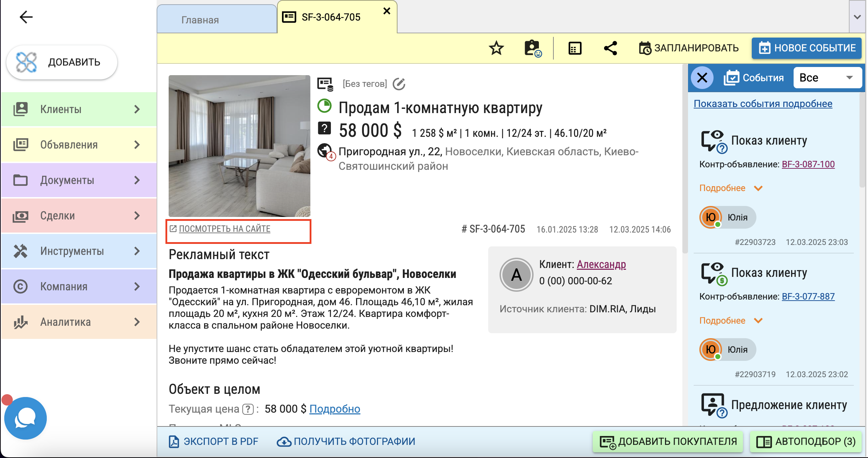Click the Документы folder icon
Image resolution: width=868 pixels, height=458 pixels.
tap(21, 180)
